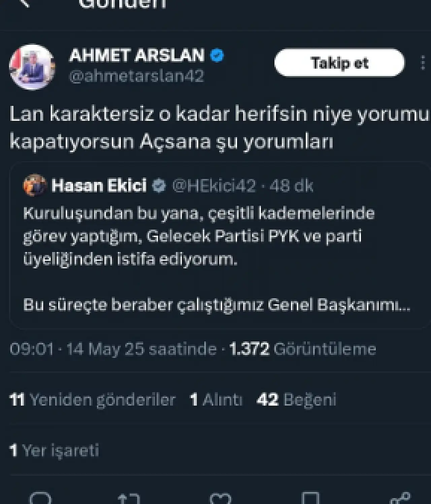The image size is (431, 504).
Task: View the 1 Alıntı quotes list
Action: pos(216,400)
